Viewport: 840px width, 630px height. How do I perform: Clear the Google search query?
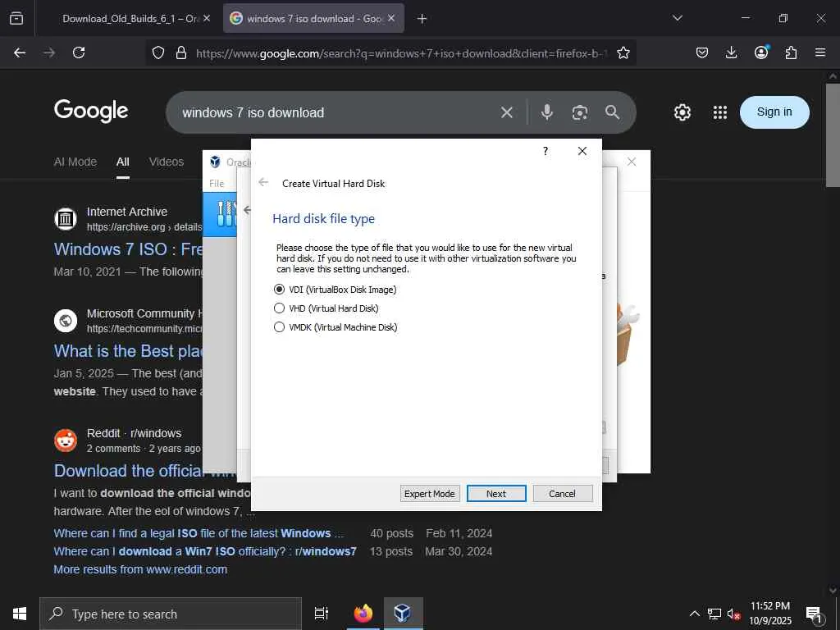pos(507,112)
